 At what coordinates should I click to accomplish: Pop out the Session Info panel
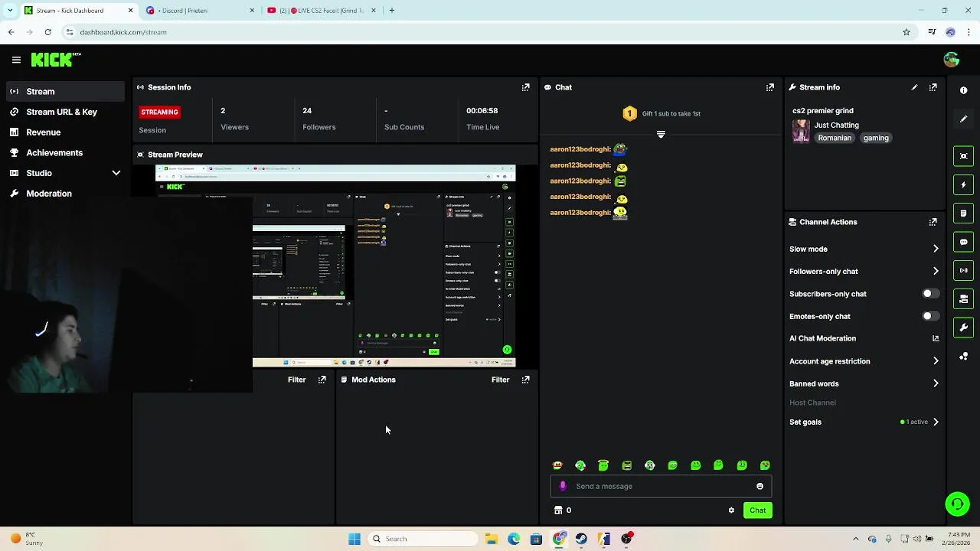coord(525,87)
